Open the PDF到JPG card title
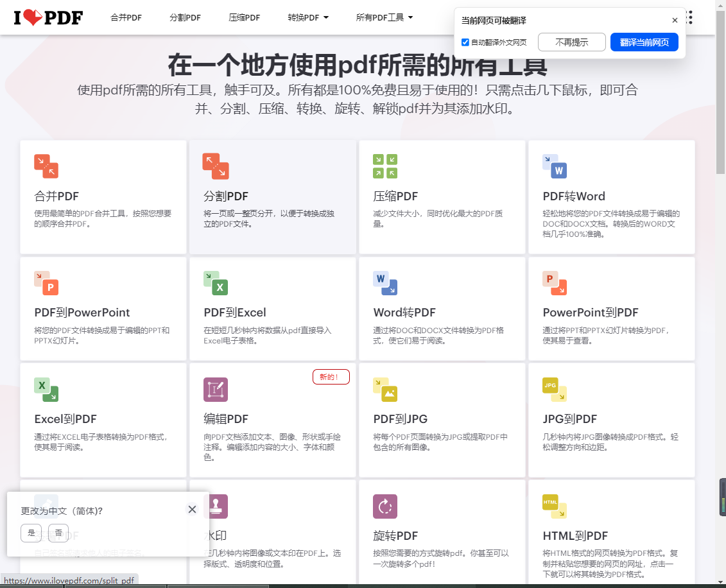This screenshot has width=726, height=588. click(x=401, y=419)
